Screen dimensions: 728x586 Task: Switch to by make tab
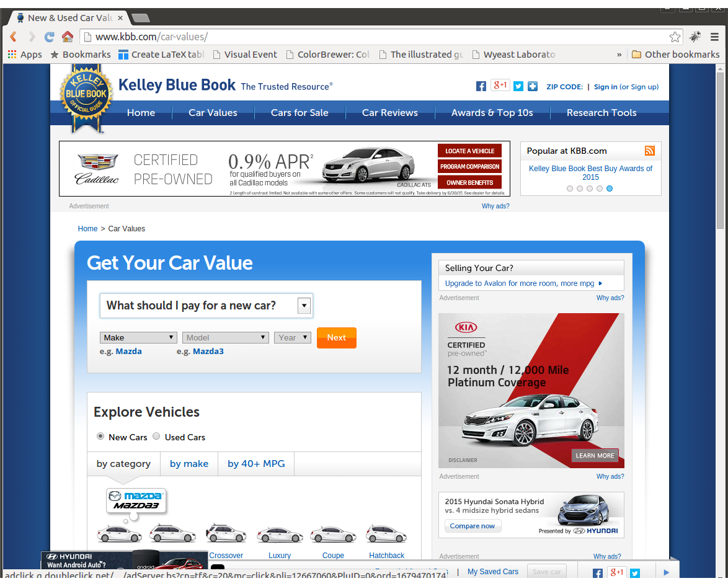(189, 464)
